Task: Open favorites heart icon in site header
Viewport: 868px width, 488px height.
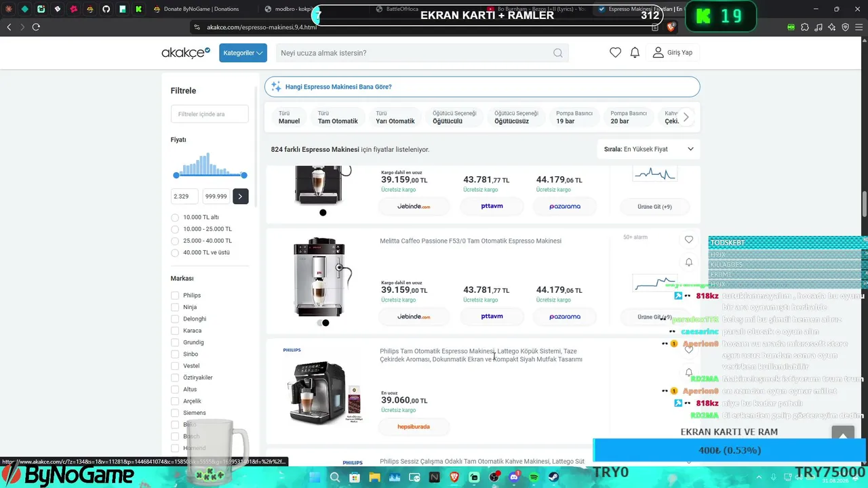Action: tap(615, 53)
